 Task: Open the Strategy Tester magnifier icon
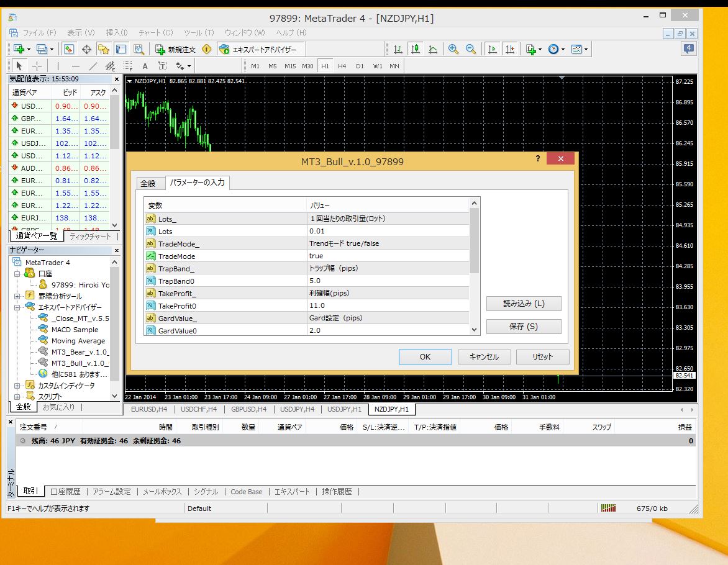[139, 49]
